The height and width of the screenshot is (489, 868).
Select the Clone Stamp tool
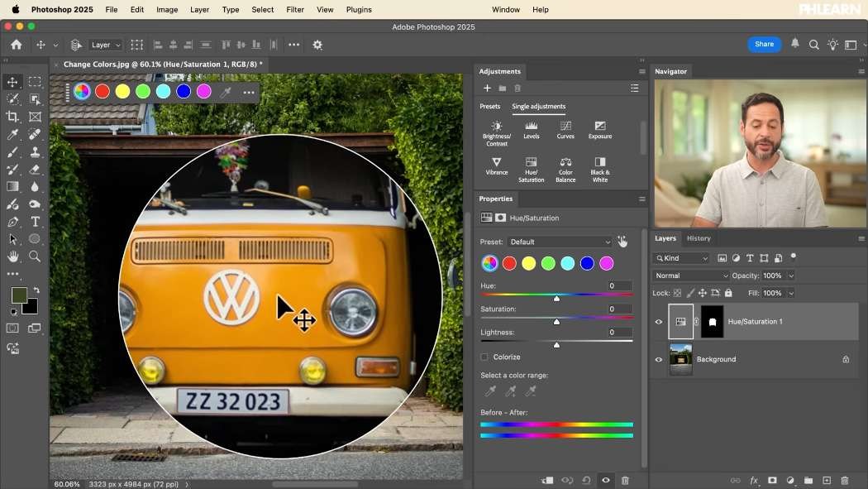(x=35, y=151)
